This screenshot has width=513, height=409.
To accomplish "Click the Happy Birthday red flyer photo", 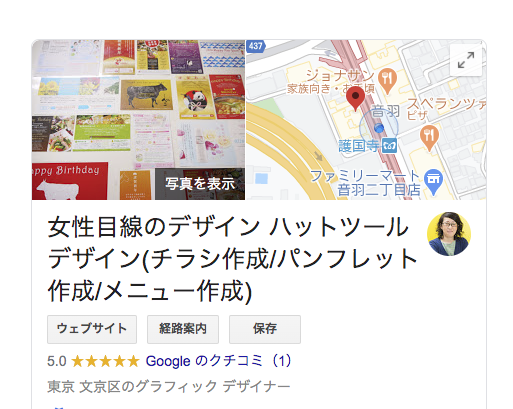I will coord(70,181).
